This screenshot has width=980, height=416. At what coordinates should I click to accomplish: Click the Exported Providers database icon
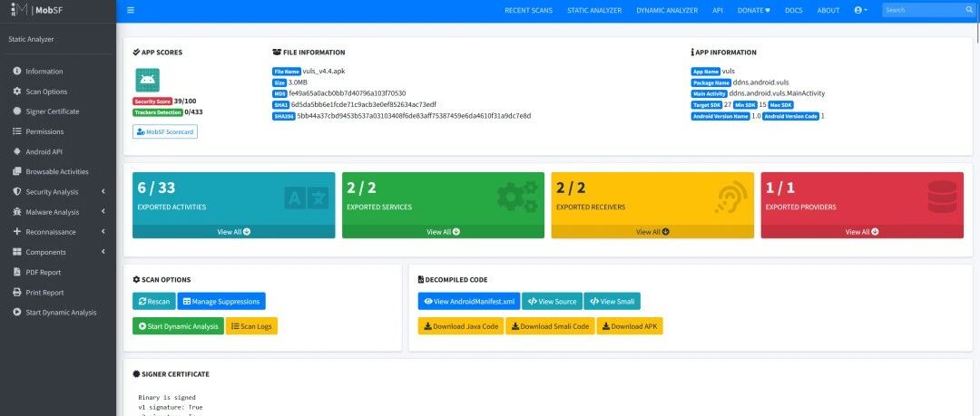pos(942,197)
